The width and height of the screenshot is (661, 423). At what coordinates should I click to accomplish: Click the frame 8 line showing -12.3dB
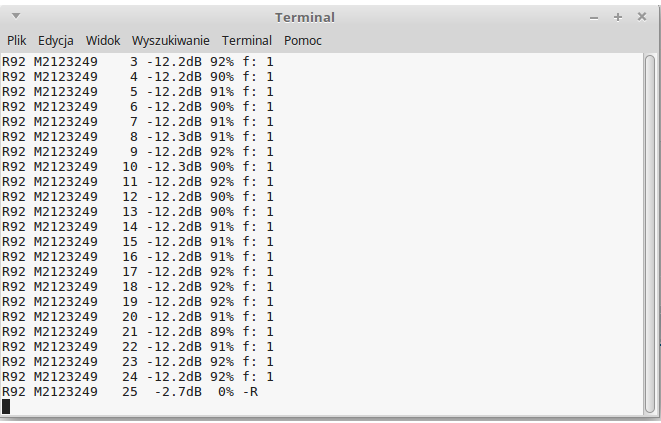click(x=138, y=137)
